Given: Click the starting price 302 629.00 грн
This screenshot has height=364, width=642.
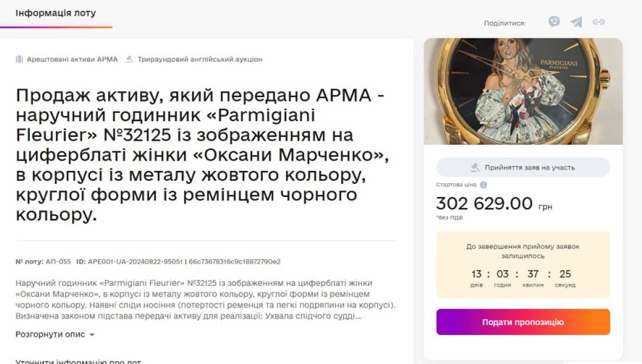Looking at the screenshot, I should click(494, 204).
